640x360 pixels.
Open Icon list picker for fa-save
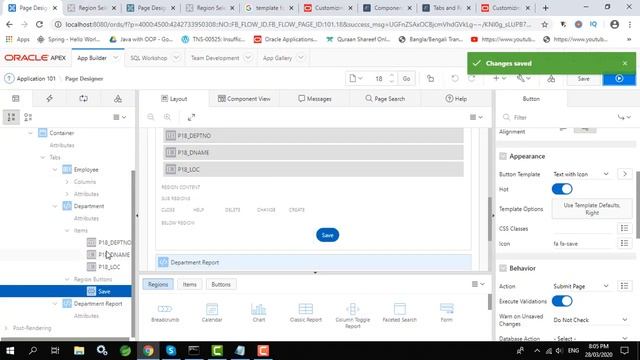point(624,243)
